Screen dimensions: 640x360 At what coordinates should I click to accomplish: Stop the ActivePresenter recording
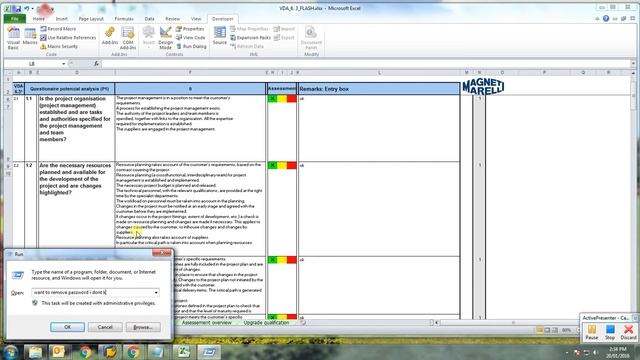[610, 331]
